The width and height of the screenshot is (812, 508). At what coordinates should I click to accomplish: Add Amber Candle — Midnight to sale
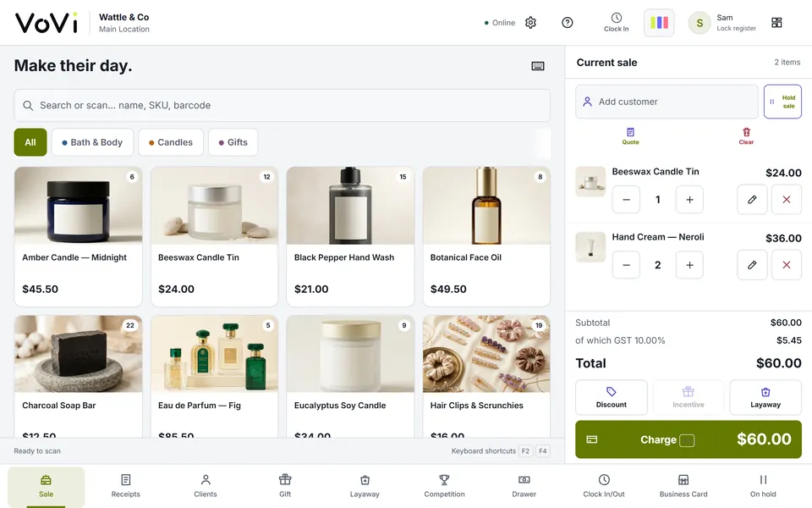(x=78, y=236)
